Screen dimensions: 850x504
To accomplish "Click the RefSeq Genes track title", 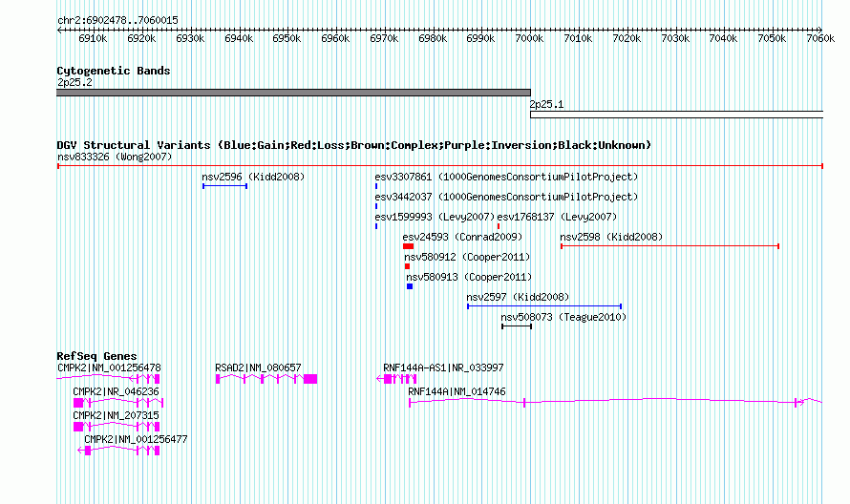I will [96, 356].
